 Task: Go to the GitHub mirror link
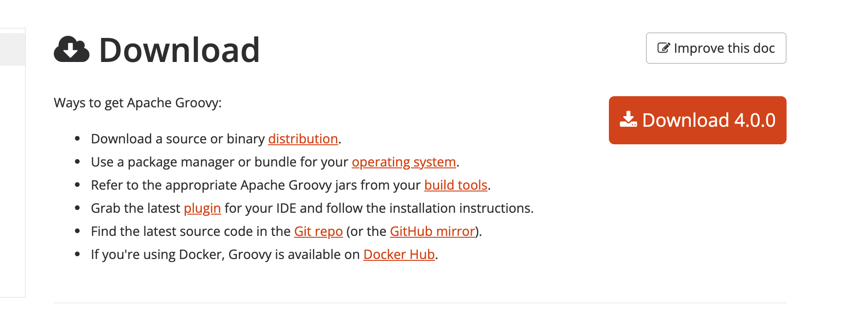click(x=432, y=231)
